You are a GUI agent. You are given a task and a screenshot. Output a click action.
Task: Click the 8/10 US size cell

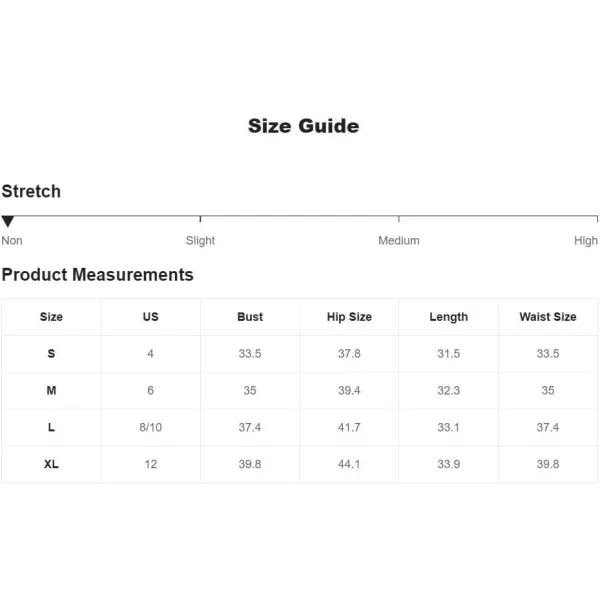click(x=150, y=427)
